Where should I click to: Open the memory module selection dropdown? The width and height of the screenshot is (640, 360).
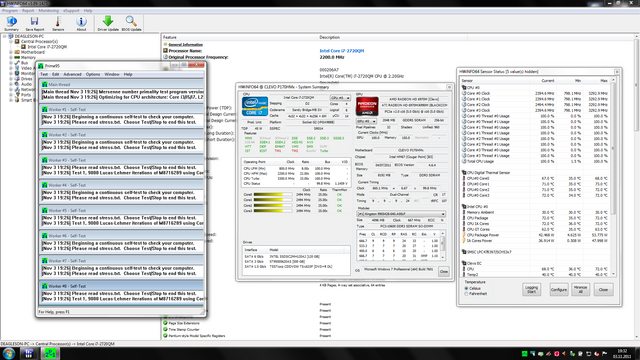[401, 214]
